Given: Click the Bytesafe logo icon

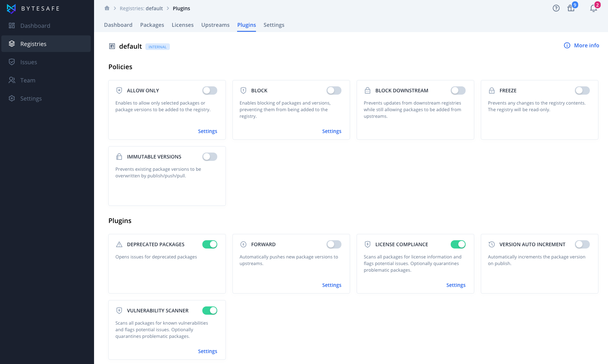Looking at the screenshot, I should coord(11,9).
